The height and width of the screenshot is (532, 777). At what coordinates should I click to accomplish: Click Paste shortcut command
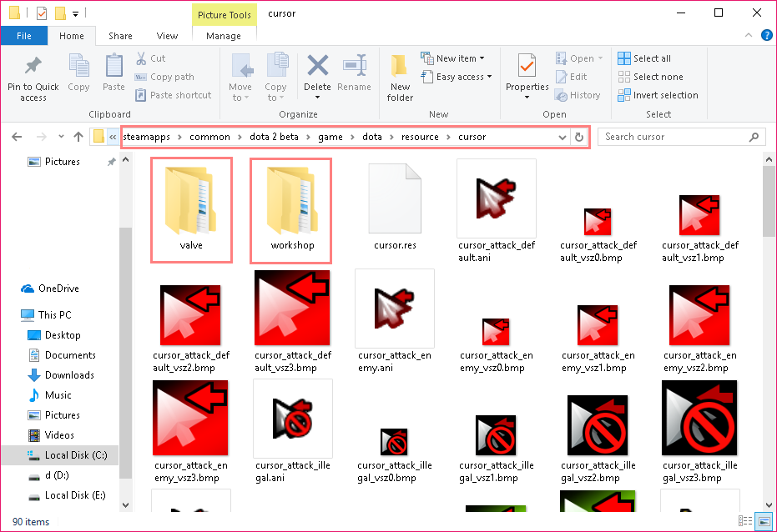pyautogui.click(x=174, y=95)
